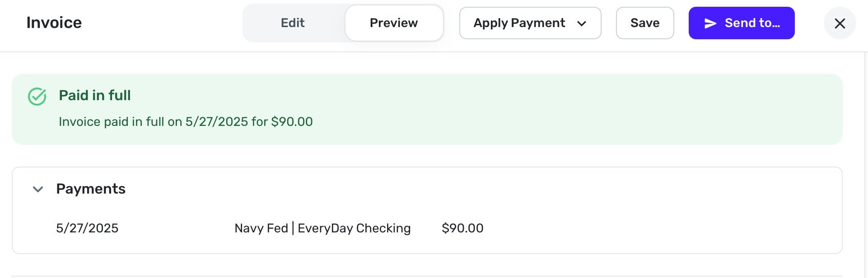Click the "Invoice paid in full on" message

tap(186, 122)
